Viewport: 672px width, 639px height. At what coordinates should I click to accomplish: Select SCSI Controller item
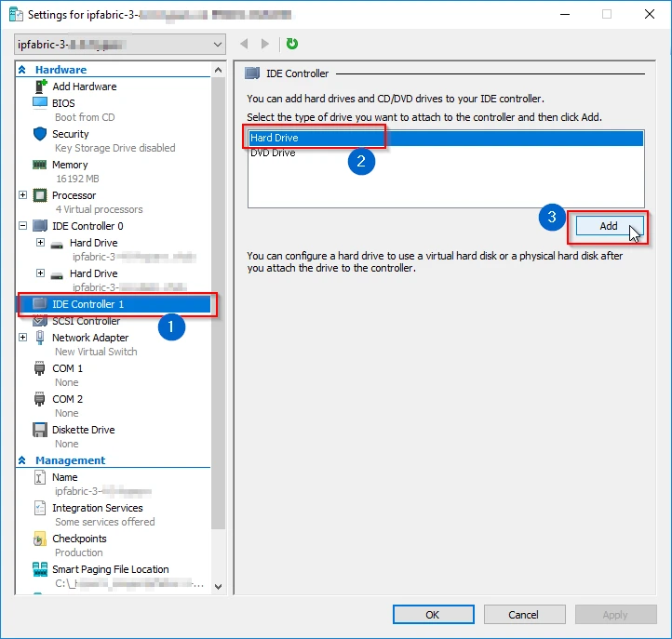coord(86,321)
